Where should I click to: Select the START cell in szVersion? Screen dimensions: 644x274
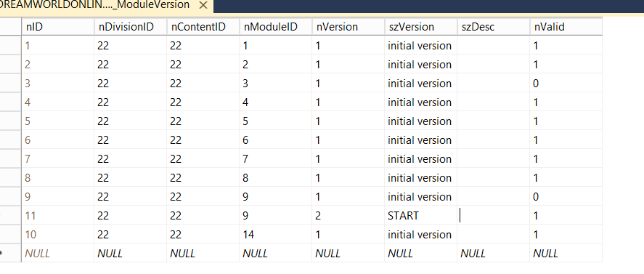pos(421,216)
